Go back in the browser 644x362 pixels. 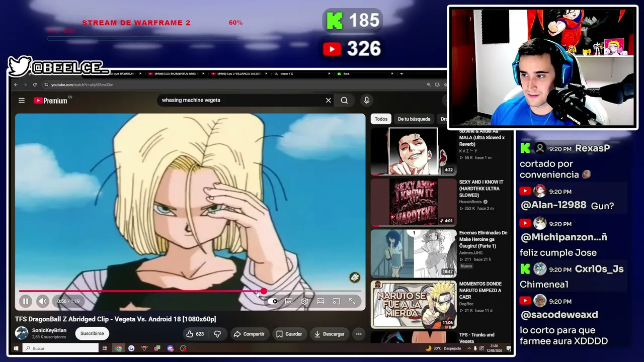click(17, 84)
